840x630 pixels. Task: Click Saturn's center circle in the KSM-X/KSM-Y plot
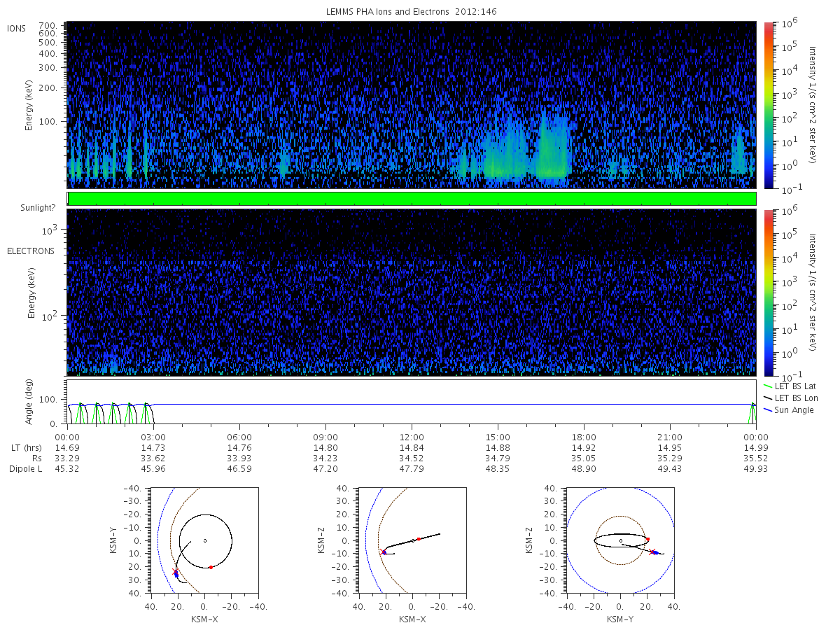tap(205, 540)
